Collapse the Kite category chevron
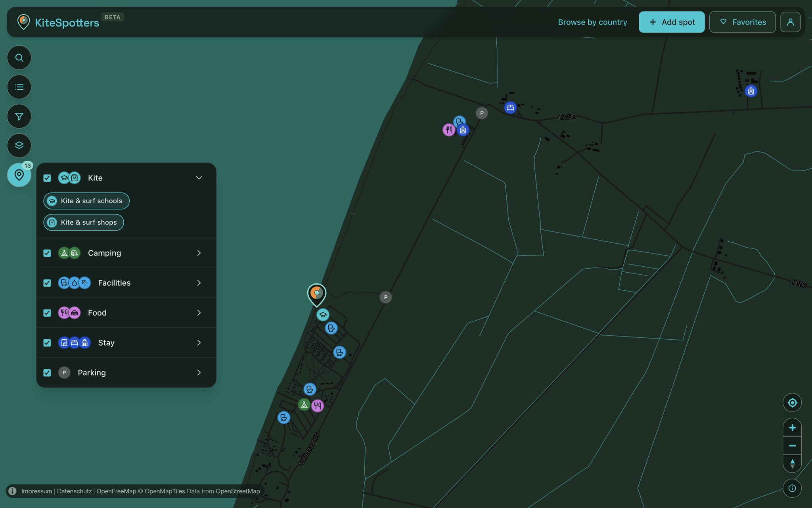This screenshot has height=508, width=812. (199, 178)
